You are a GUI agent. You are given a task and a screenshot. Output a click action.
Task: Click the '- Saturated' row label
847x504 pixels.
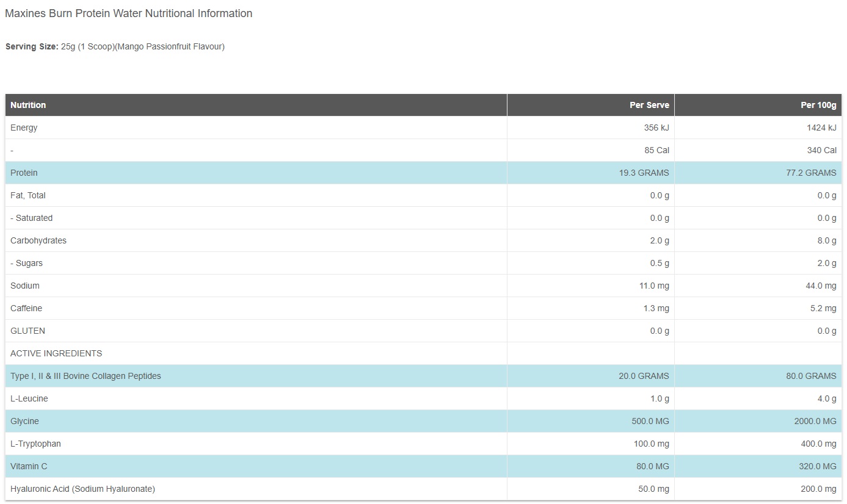pyautogui.click(x=32, y=218)
